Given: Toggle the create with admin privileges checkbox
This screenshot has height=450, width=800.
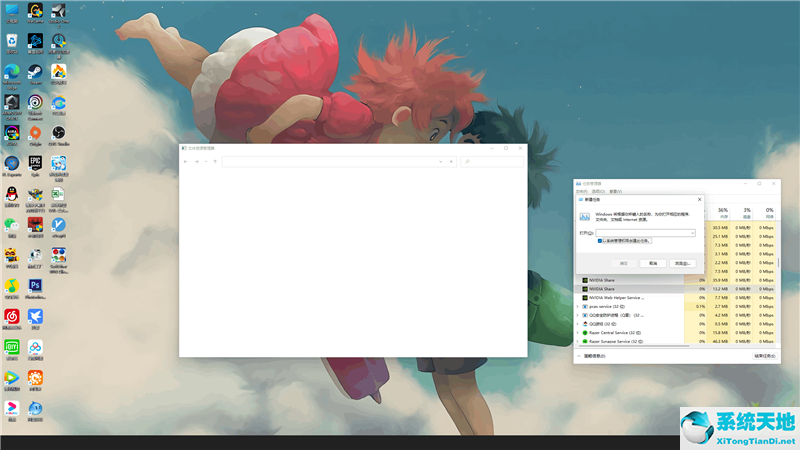Looking at the screenshot, I should tap(599, 241).
